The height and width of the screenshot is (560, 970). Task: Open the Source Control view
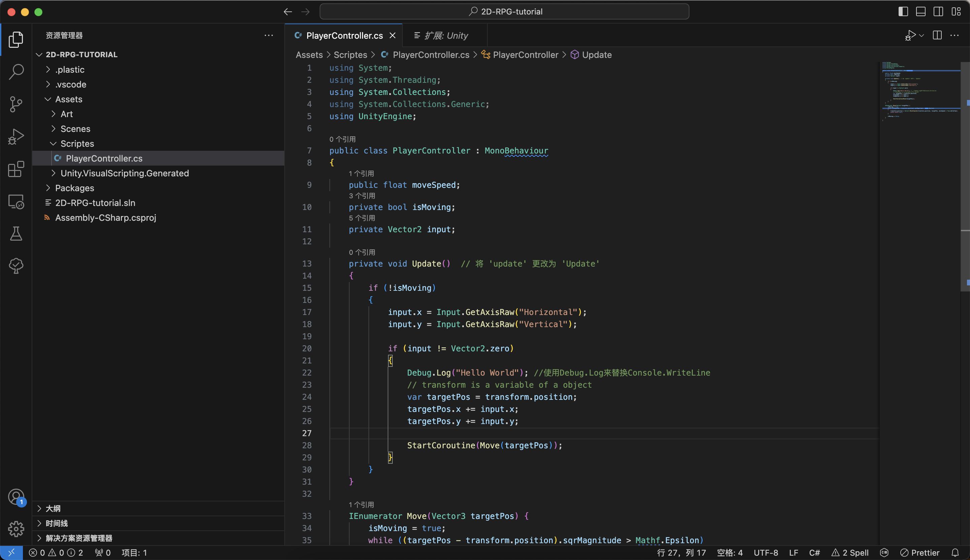16,104
